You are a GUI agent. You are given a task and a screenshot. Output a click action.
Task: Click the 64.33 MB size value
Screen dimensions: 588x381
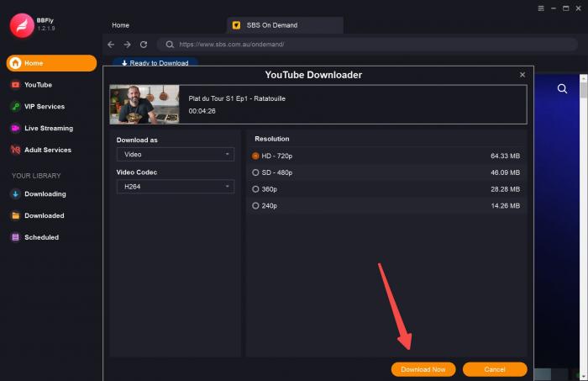[x=505, y=156]
